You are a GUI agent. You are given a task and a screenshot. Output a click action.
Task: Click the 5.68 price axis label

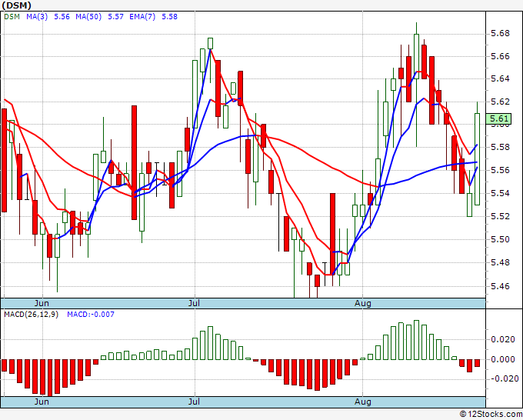(501, 33)
